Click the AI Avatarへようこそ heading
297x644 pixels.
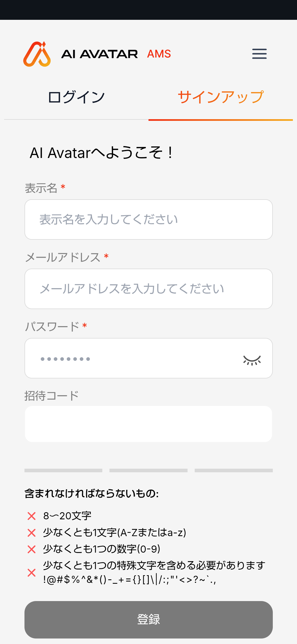coord(101,153)
